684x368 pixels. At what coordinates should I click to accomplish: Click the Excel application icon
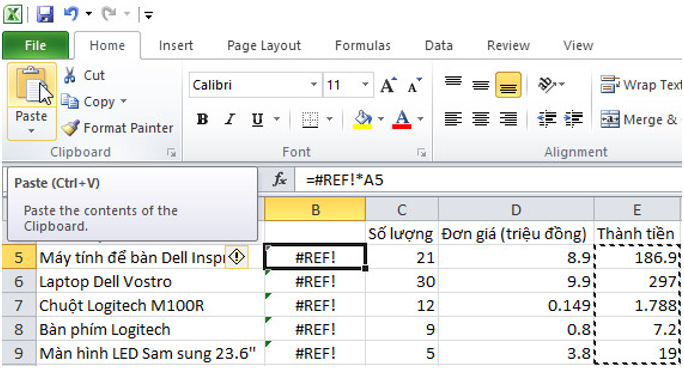pos(13,14)
